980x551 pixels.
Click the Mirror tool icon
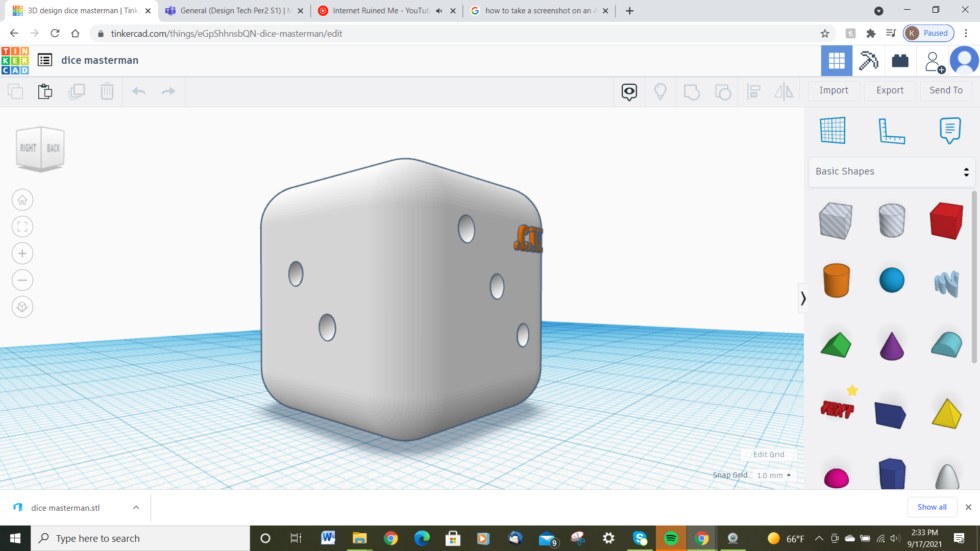coord(784,92)
